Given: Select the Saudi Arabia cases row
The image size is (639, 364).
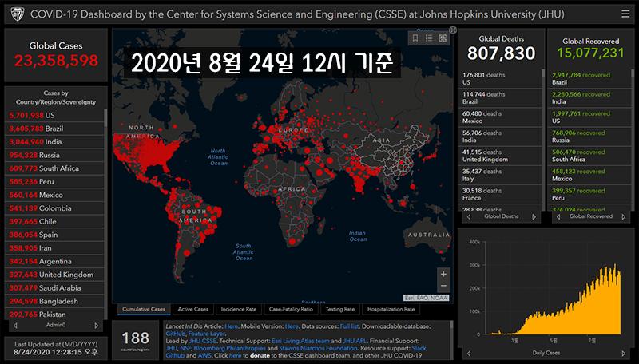Looking at the screenshot, I should click(x=54, y=288).
